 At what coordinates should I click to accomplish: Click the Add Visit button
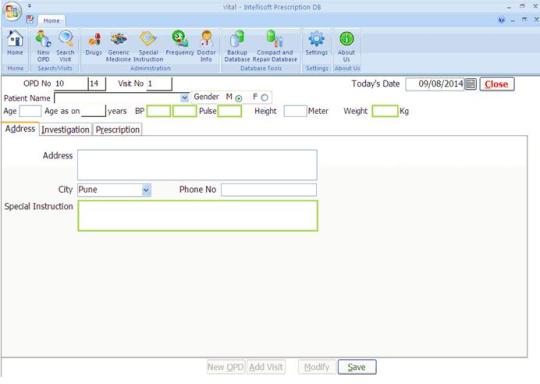pyautogui.click(x=266, y=367)
